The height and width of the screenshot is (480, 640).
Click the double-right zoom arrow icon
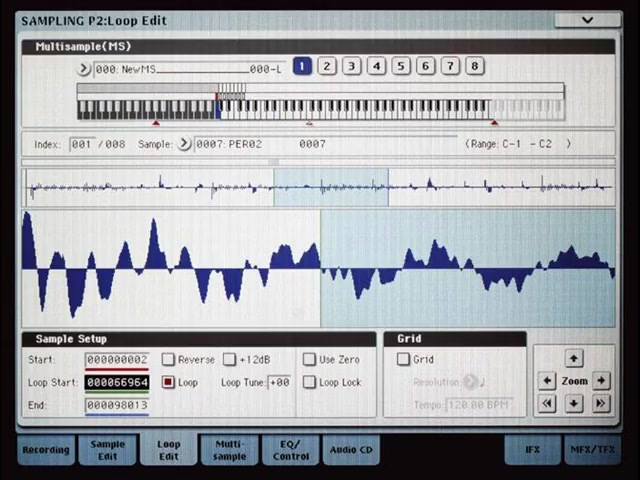tap(601, 403)
